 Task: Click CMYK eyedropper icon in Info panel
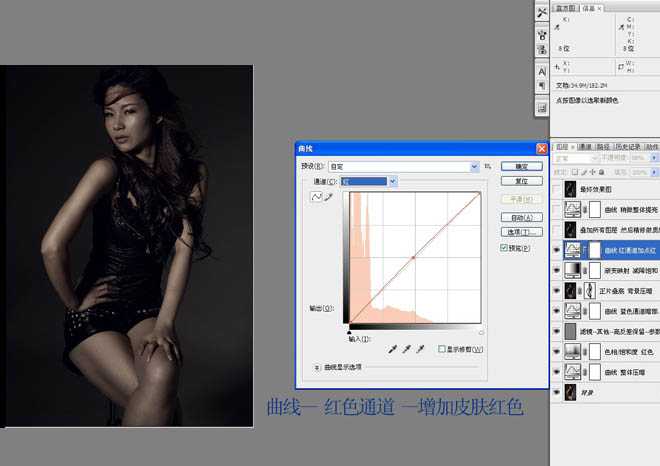pyautogui.click(x=622, y=27)
